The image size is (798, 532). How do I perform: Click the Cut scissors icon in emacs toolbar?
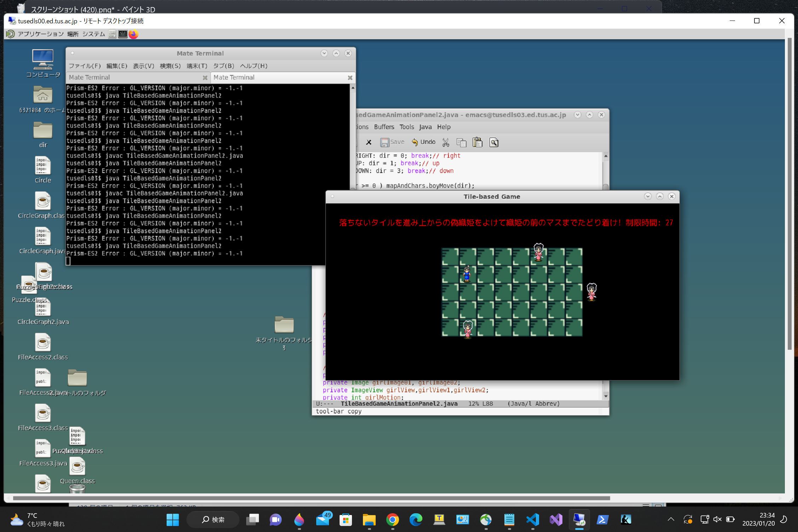(446, 142)
